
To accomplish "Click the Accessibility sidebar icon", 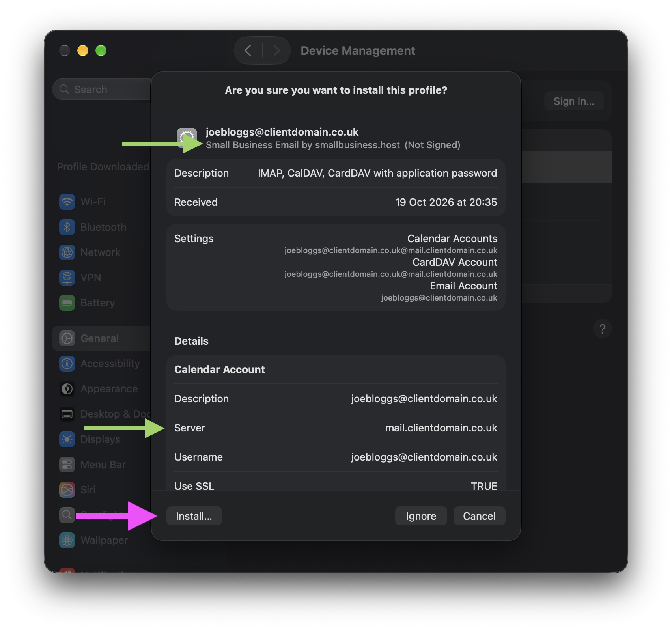I will coord(67,364).
